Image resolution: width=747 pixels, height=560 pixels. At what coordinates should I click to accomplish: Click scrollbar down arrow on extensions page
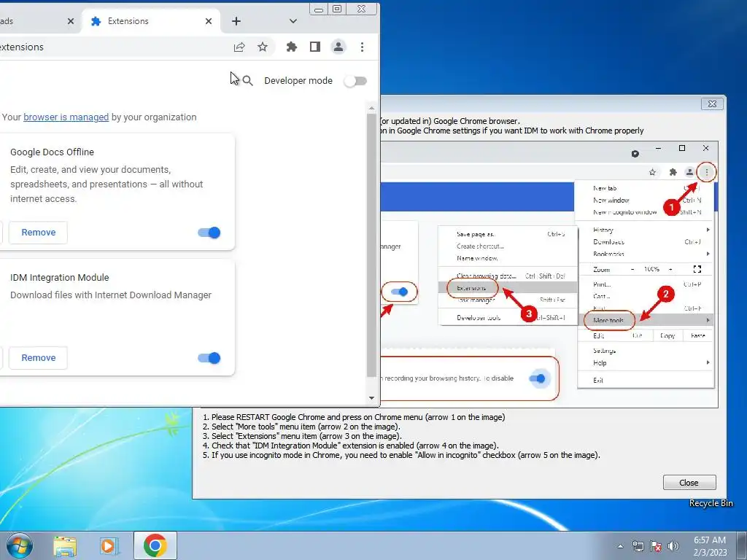371,398
